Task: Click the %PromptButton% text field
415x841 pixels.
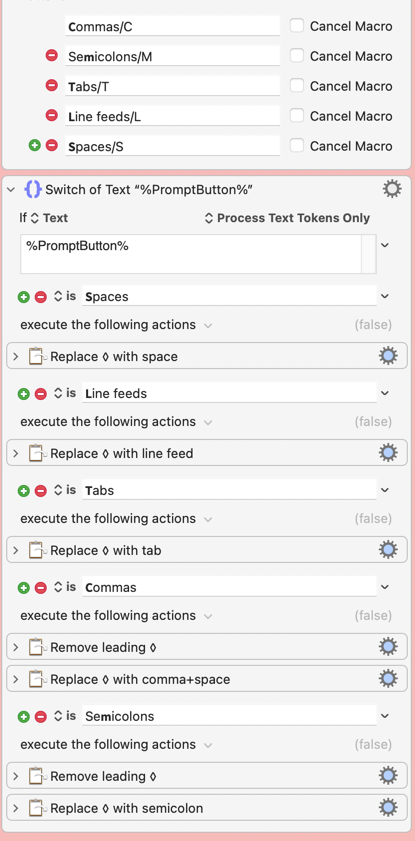Action: pos(191,254)
